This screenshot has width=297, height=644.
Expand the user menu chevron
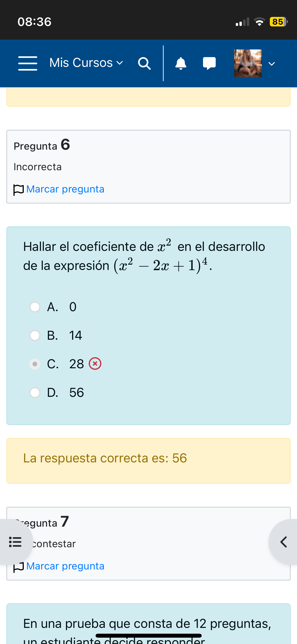tap(272, 64)
